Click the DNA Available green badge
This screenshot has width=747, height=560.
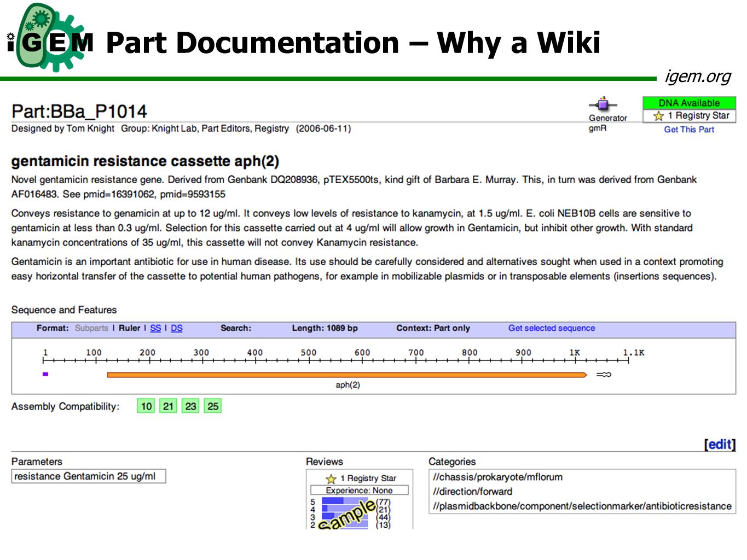tap(689, 103)
